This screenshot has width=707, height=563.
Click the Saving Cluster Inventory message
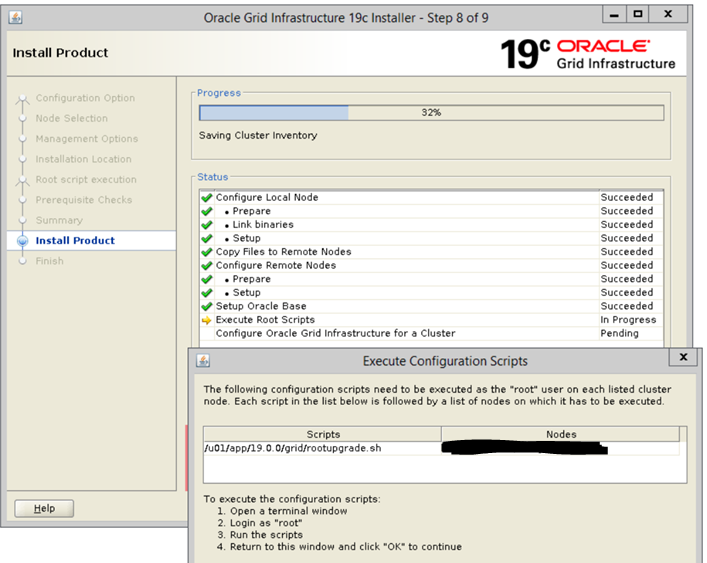[x=258, y=135]
